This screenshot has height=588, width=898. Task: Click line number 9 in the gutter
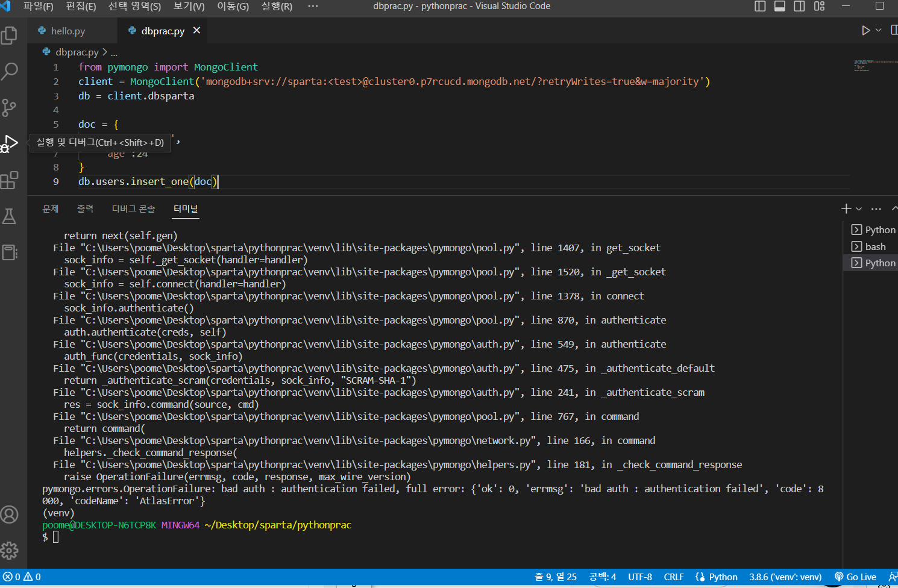tap(56, 181)
